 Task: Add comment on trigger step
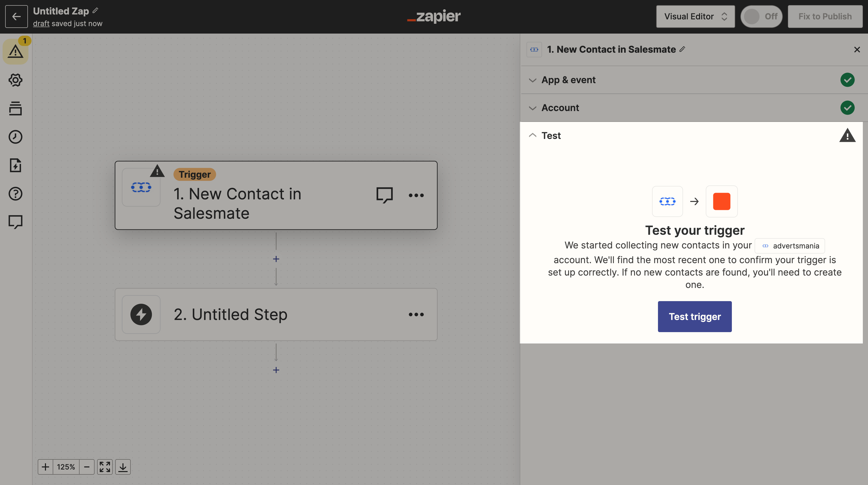pyautogui.click(x=384, y=195)
